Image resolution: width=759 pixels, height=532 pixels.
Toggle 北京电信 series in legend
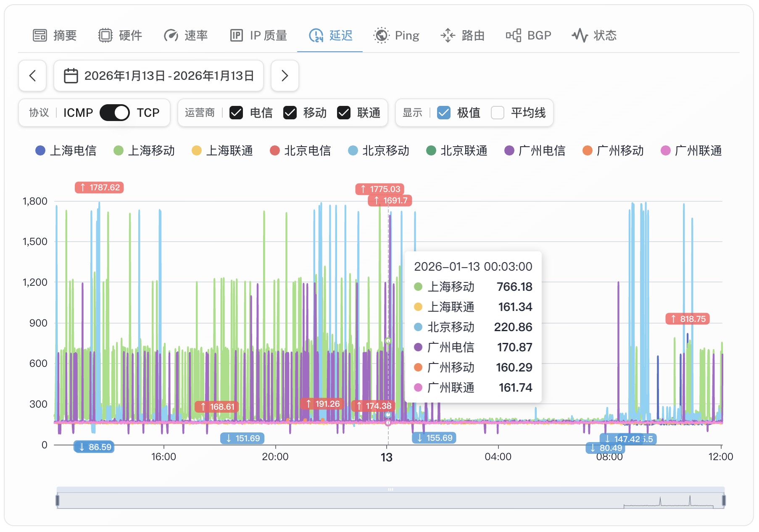[x=300, y=150]
